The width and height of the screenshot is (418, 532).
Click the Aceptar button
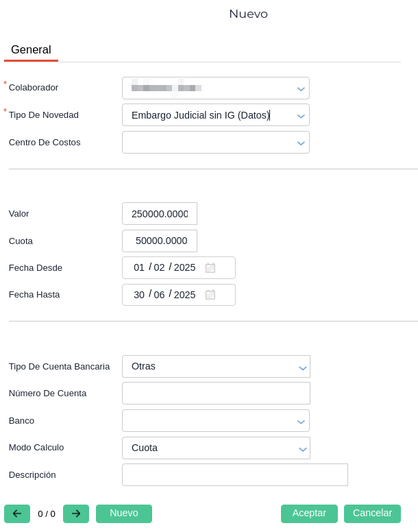(x=309, y=513)
